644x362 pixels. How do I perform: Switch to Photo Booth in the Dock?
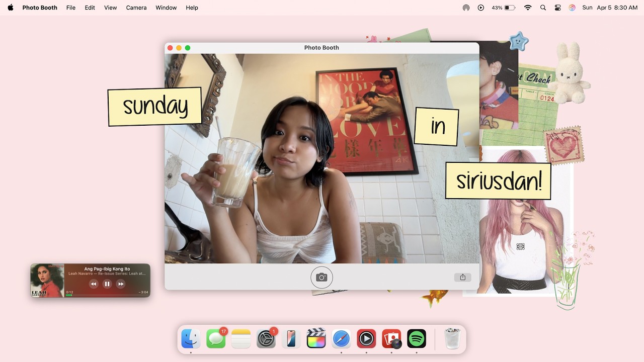391,338
